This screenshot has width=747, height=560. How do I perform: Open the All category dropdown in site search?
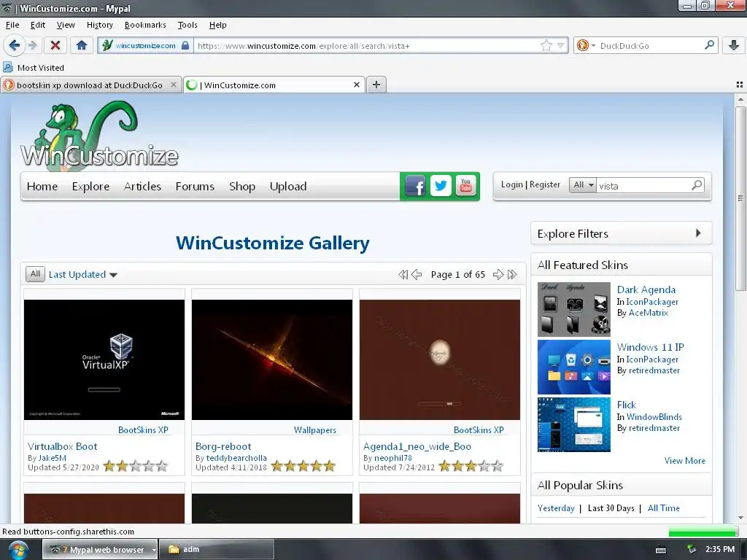pos(583,184)
